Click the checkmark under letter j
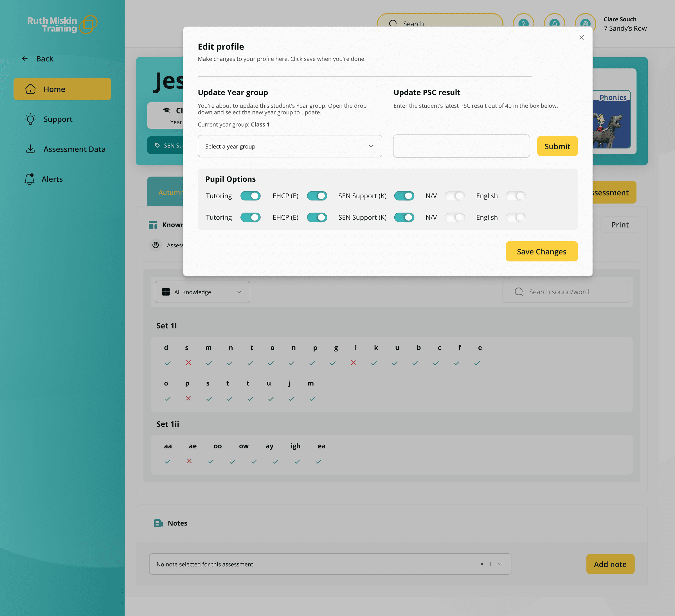675x616 pixels. click(291, 399)
